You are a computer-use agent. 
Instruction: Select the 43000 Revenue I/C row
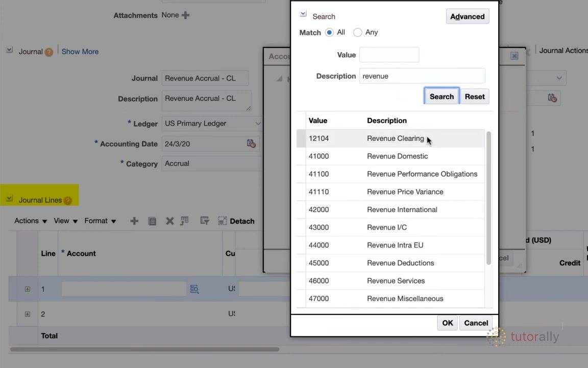click(390, 227)
